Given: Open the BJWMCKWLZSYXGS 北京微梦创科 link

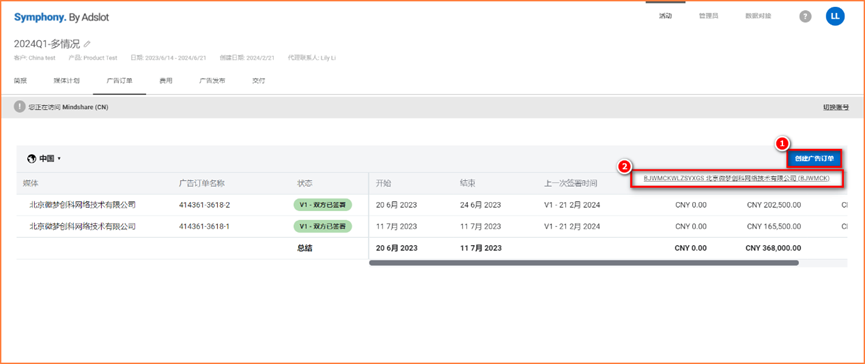Looking at the screenshot, I should [737, 179].
